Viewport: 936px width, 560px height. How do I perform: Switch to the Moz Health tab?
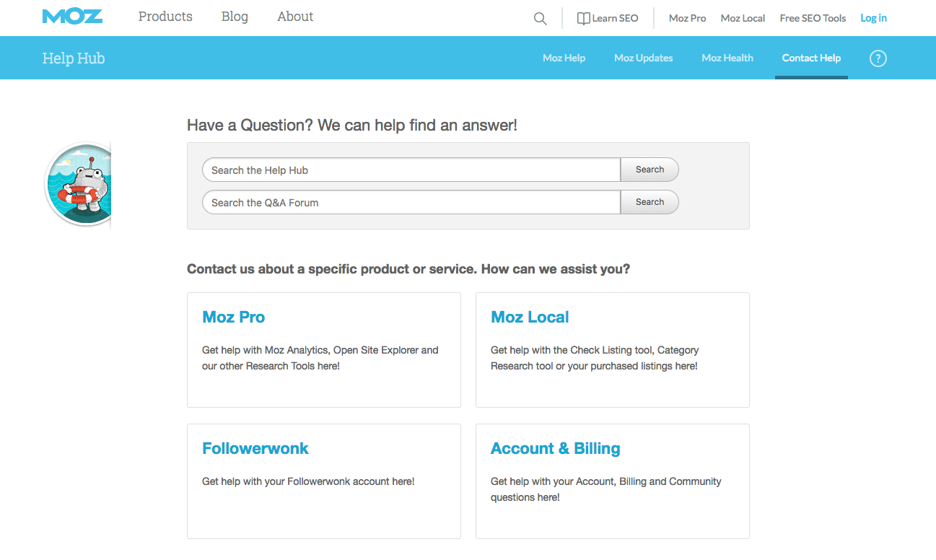pyautogui.click(x=727, y=58)
